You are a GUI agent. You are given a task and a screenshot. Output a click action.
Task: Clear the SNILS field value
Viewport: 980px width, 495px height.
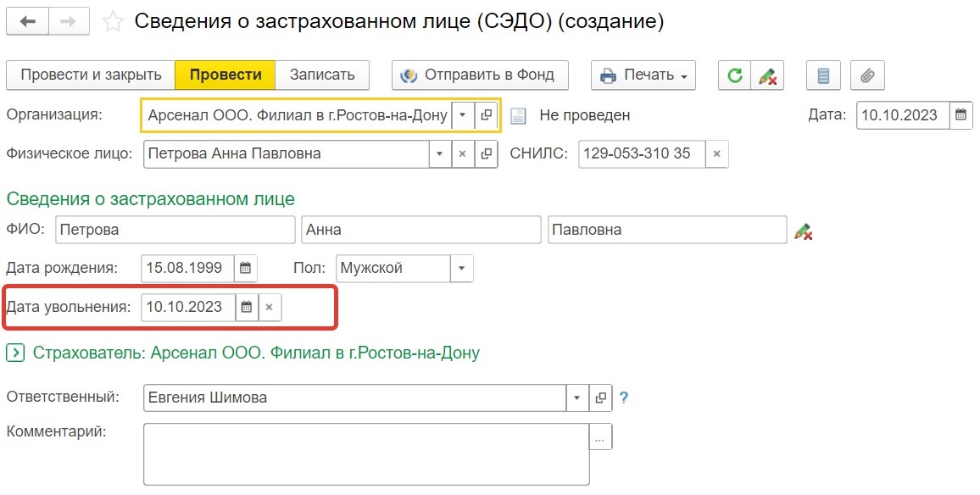pyautogui.click(x=716, y=154)
